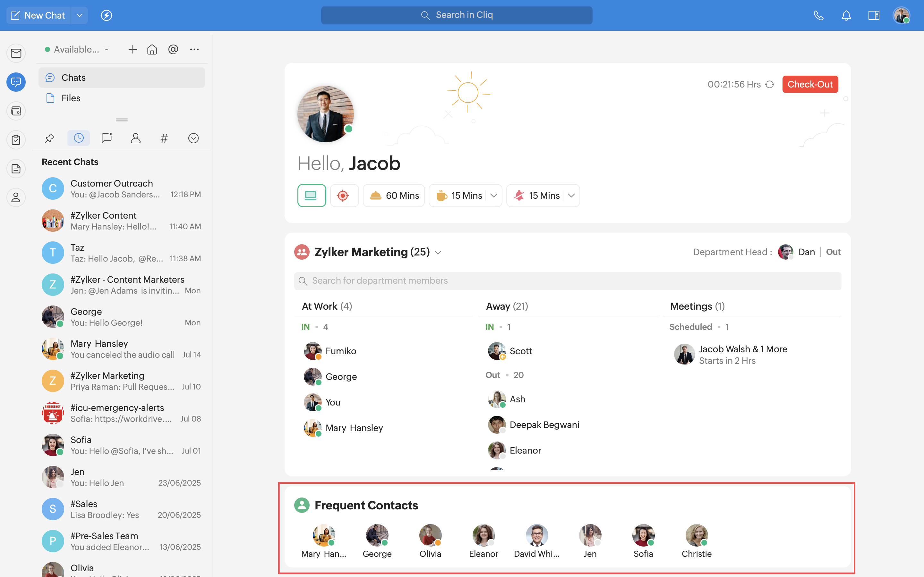Expand the Zylker Marketing department chevron

pyautogui.click(x=438, y=253)
